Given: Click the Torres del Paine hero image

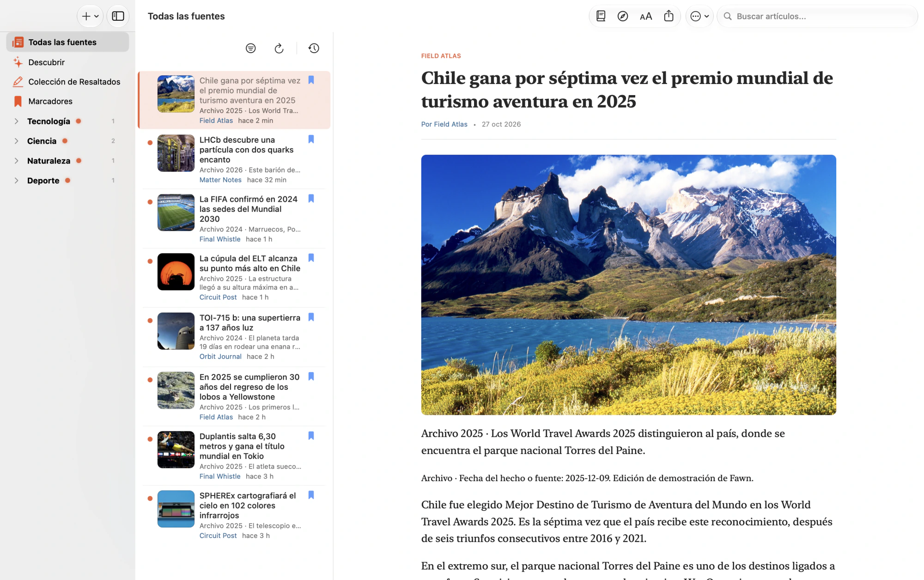Looking at the screenshot, I should click(628, 284).
